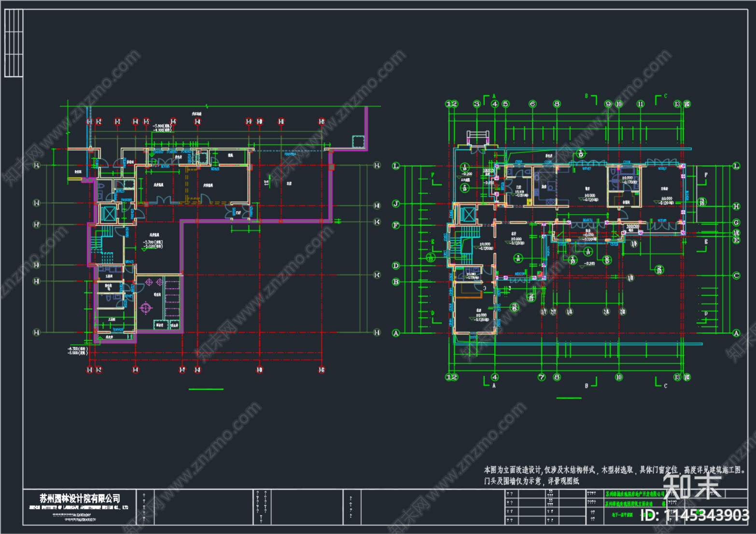Select the note line 门头及围墙仅为示意
Image resolution: width=756 pixels, height=534 pixels.
532,481
